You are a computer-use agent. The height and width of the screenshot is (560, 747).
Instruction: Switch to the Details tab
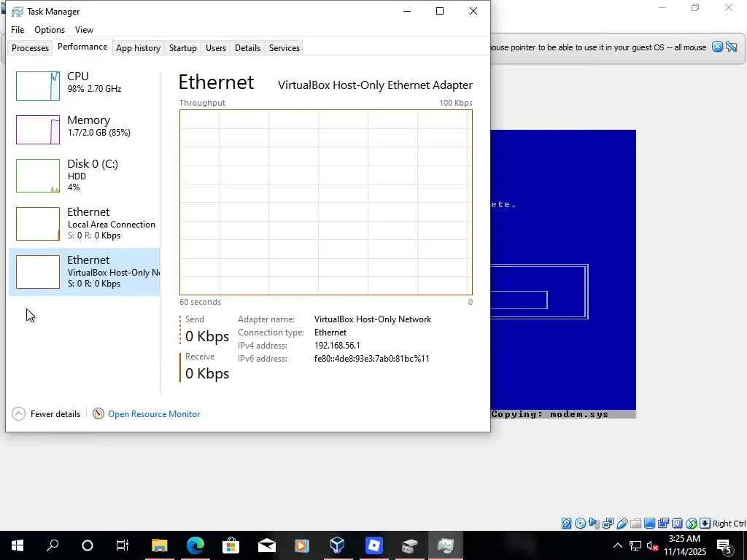(248, 48)
